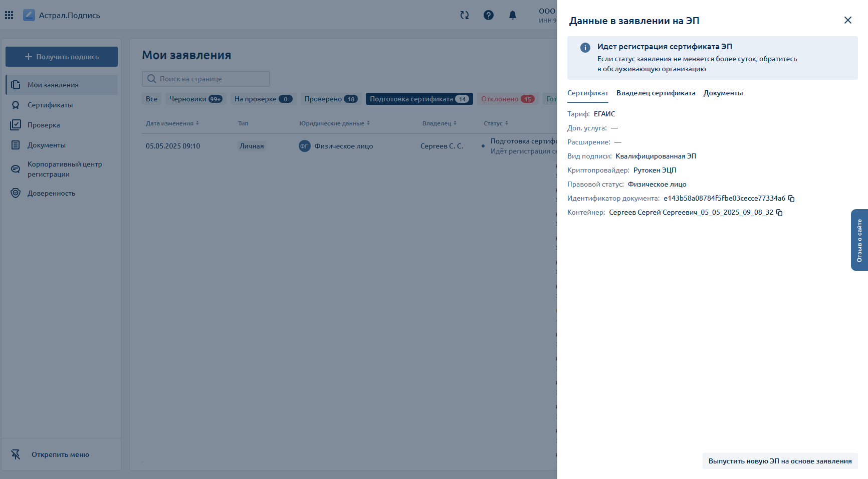The width and height of the screenshot is (868, 479).
Task: Select the Отклонено filter tab
Action: (x=508, y=99)
